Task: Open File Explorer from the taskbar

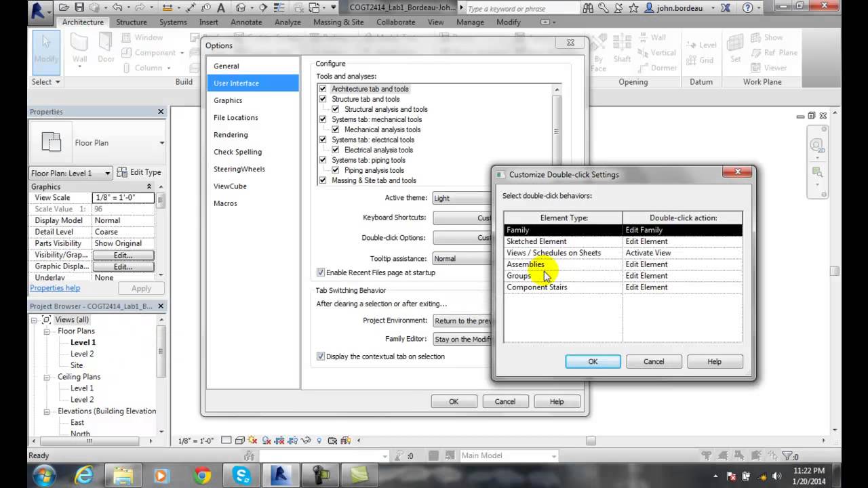Action: [123, 475]
